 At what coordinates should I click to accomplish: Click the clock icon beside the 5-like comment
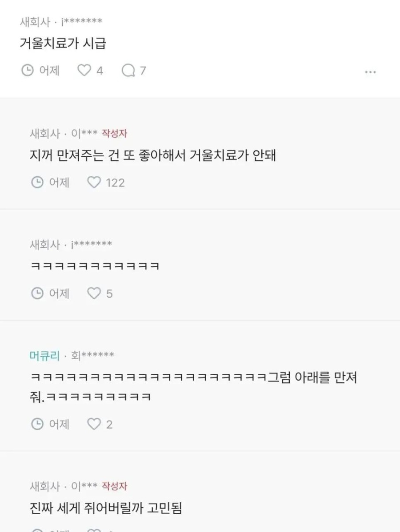click(37, 293)
